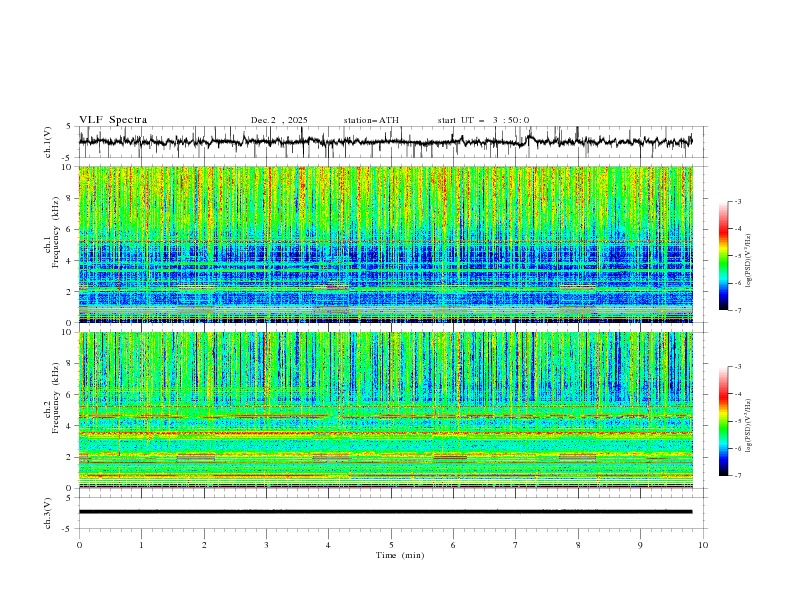This screenshot has width=792, height=612.
Task: Click time axis tick label '9'
Action: [x=640, y=545]
